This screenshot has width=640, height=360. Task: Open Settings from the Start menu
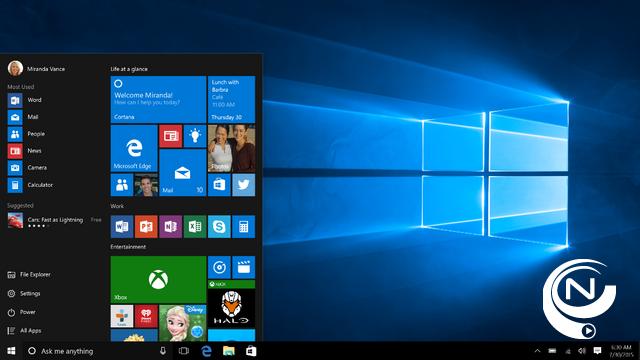click(24, 293)
